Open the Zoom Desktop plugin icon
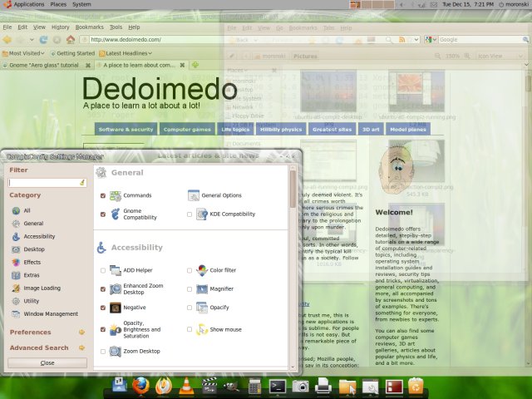Screen dimensions: 532x399 pos(116,351)
